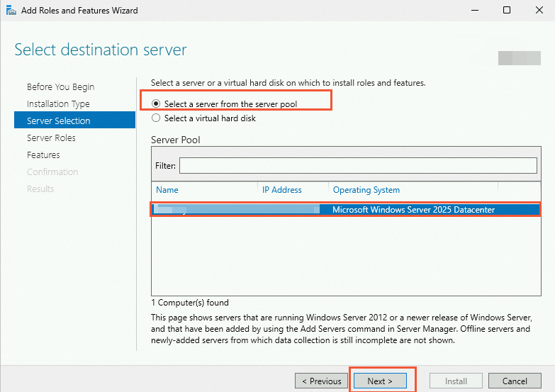Maximize the wizard window
This screenshot has width=555, height=392.
click(507, 10)
